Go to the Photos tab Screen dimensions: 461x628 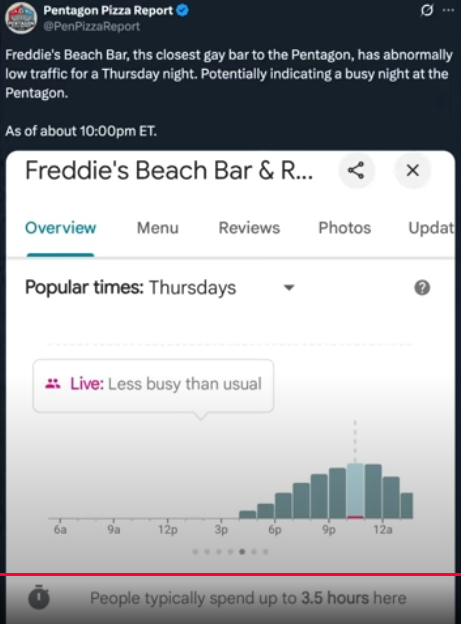coord(344,228)
